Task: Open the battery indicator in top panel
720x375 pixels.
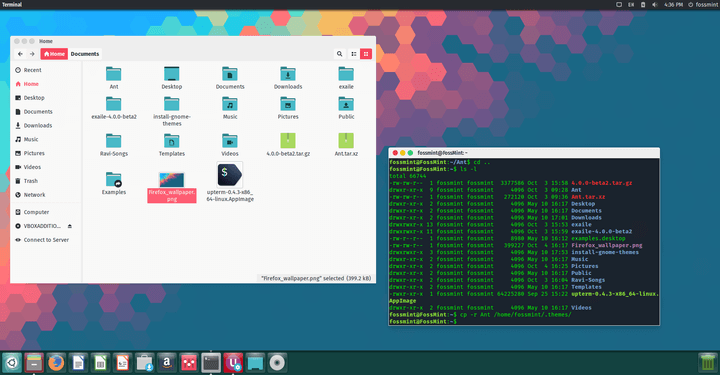Action: (643, 5)
